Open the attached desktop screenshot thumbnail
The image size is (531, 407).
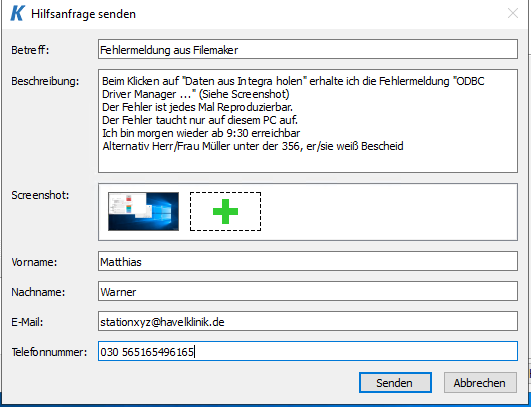click(x=144, y=212)
